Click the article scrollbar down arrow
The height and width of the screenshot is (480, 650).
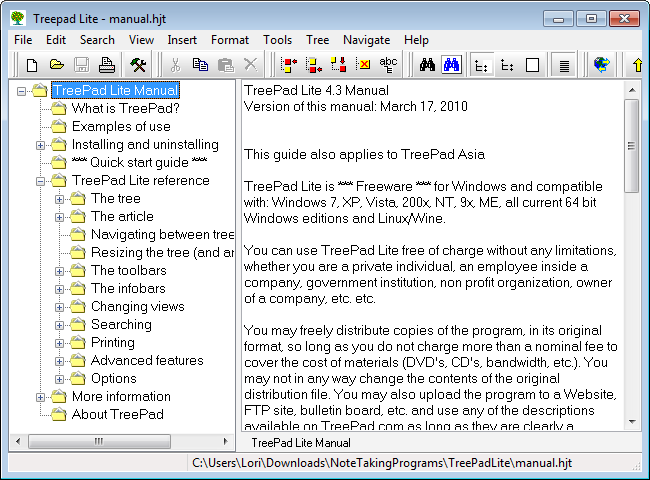pyautogui.click(x=632, y=422)
